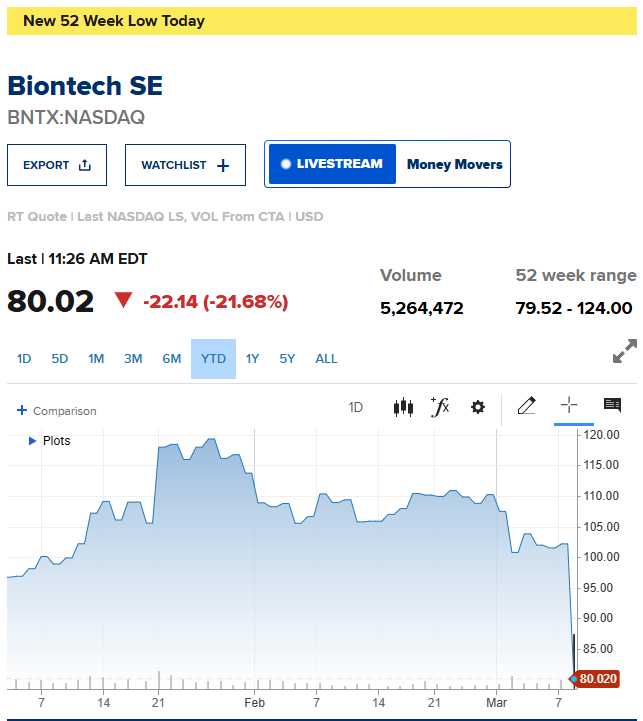Open the candlestick chart style menu
The height and width of the screenshot is (721, 643).
click(x=403, y=407)
